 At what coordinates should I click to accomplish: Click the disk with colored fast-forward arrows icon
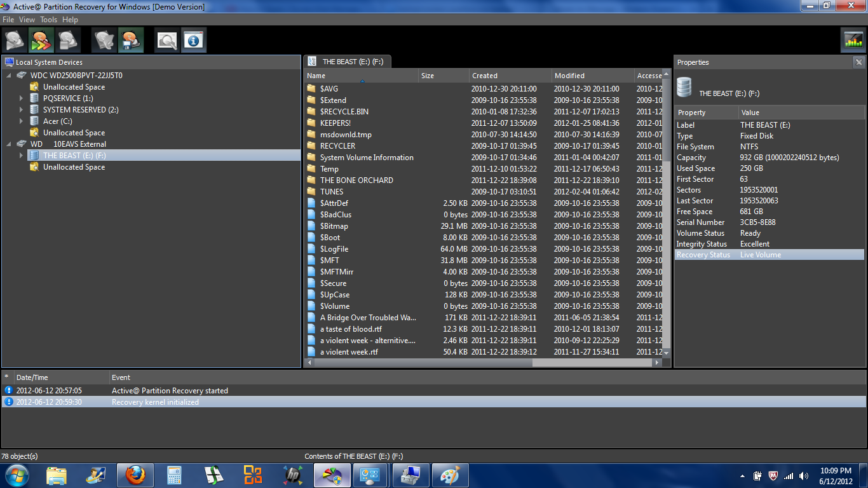pyautogui.click(x=41, y=40)
